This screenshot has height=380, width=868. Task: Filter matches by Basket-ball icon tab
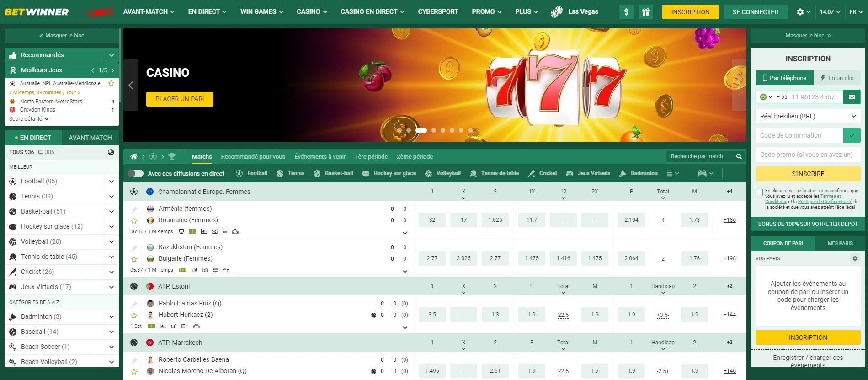(x=333, y=173)
